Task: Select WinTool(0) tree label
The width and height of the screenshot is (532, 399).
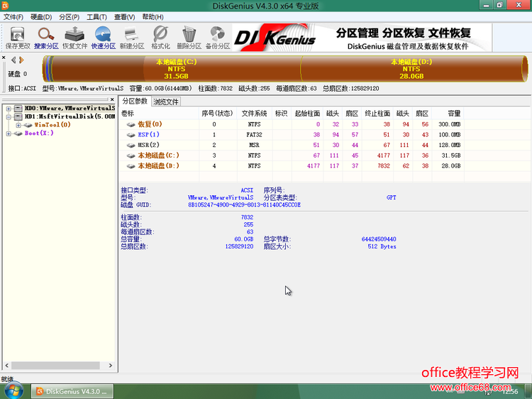Action: [52, 125]
